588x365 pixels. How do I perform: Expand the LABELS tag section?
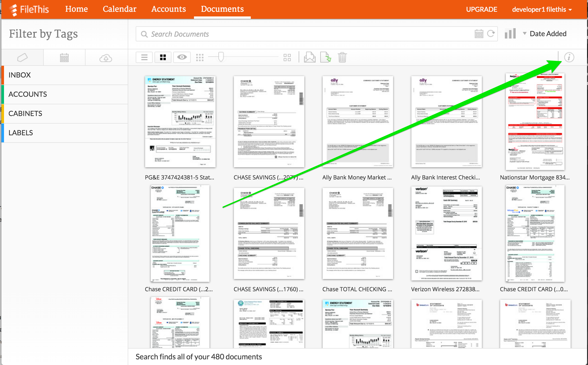coord(65,133)
